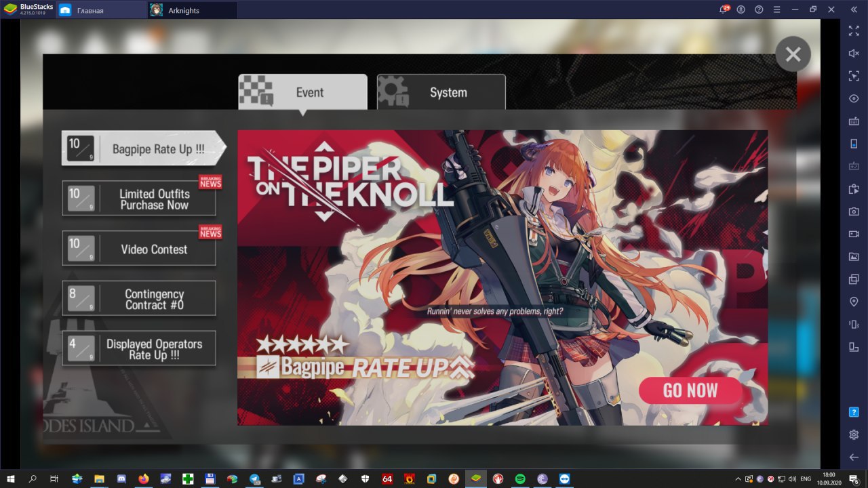Open Windows Action Center notifications
Image resolution: width=868 pixels, height=488 pixels.
tap(854, 479)
